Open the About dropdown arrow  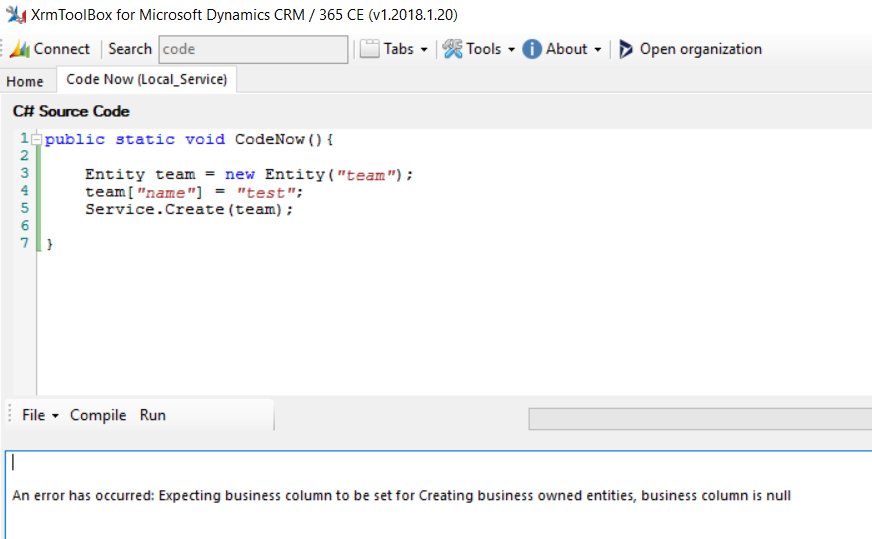click(597, 50)
